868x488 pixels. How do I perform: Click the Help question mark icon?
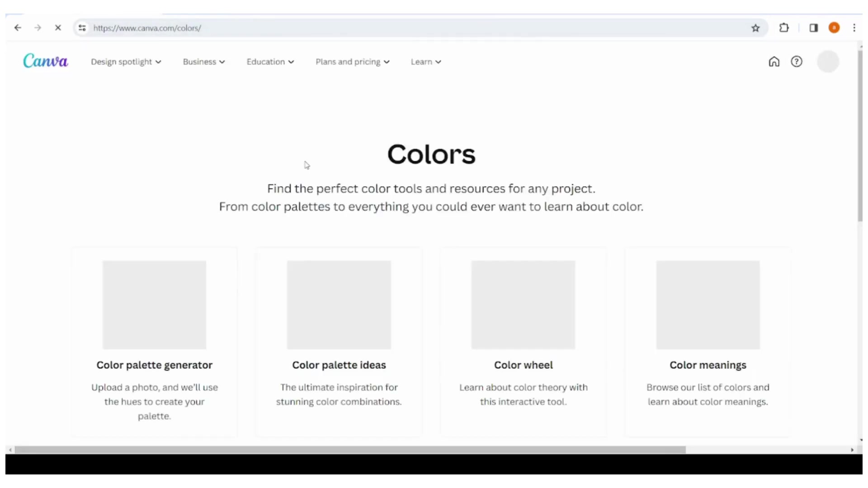click(x=797, y=61)
